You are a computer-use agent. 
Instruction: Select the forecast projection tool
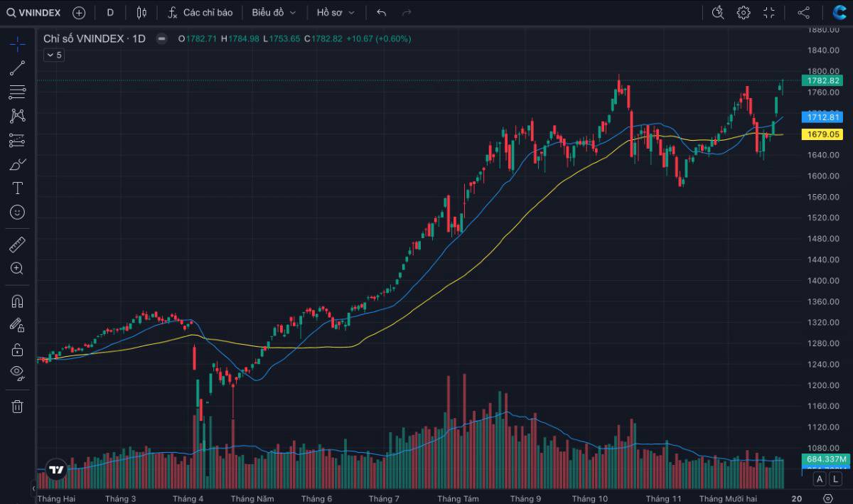coord(18,140)
